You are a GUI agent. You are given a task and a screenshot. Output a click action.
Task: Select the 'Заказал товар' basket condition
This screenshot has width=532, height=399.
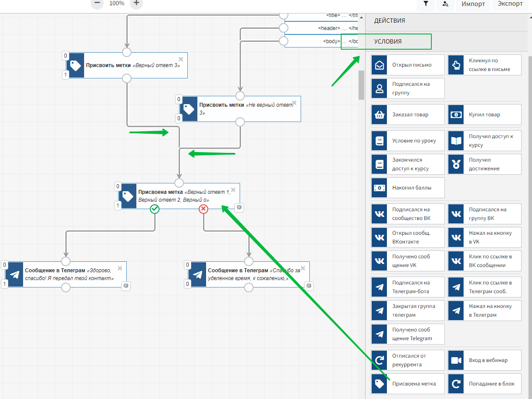[408, 115]
